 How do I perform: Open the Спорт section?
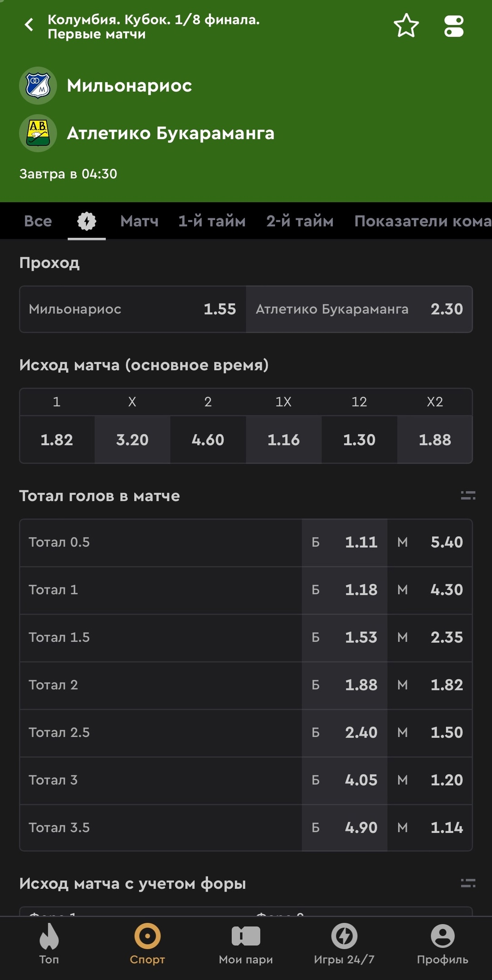(147, 944)
